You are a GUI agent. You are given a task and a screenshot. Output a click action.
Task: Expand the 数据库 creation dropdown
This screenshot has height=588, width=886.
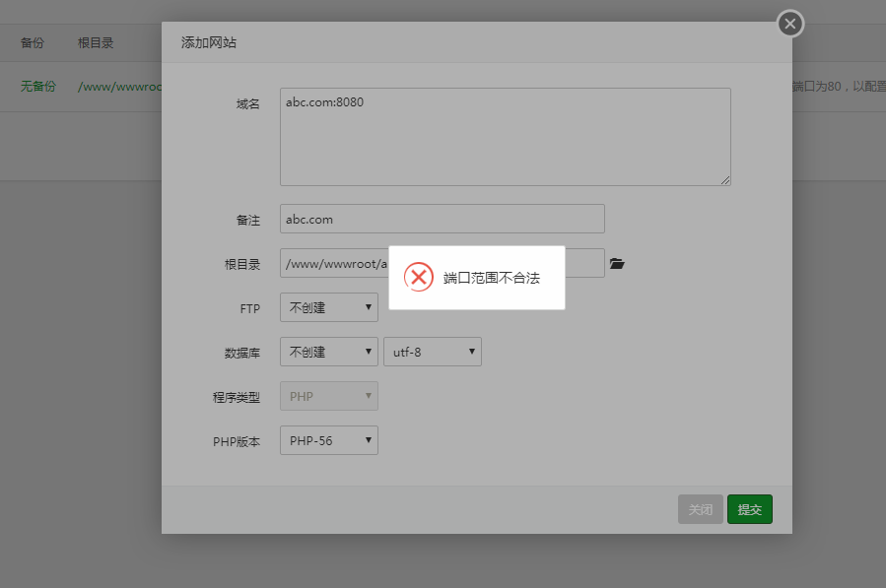point(328,352)
